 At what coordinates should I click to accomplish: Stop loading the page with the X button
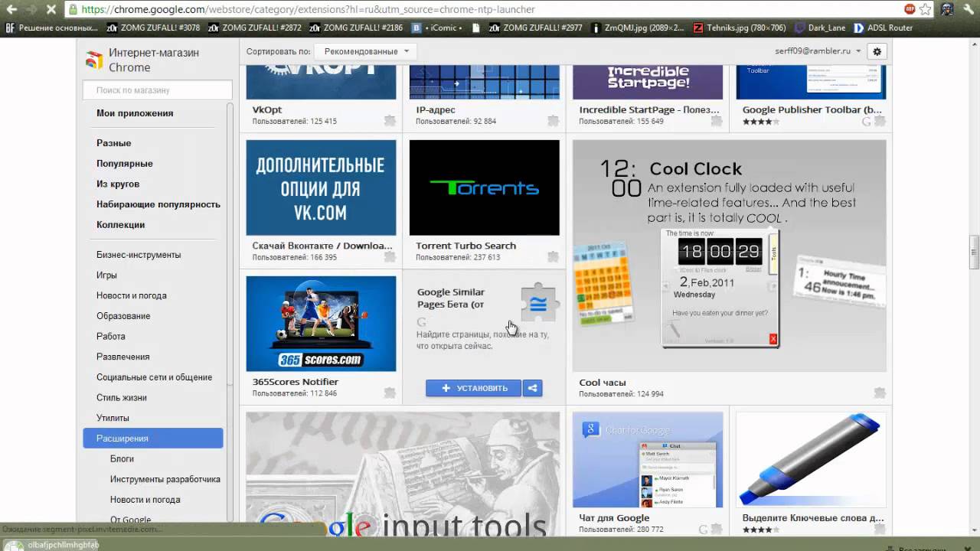51,9
